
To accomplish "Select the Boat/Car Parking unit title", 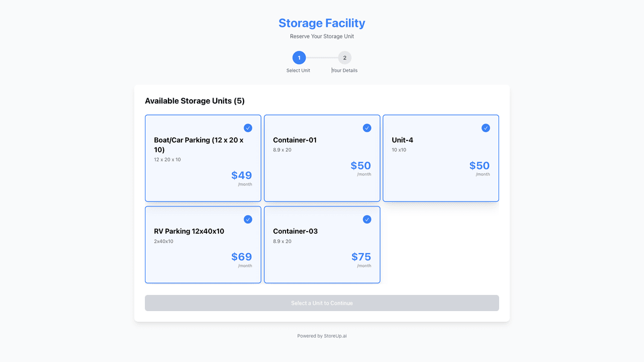I will (199, 145).
